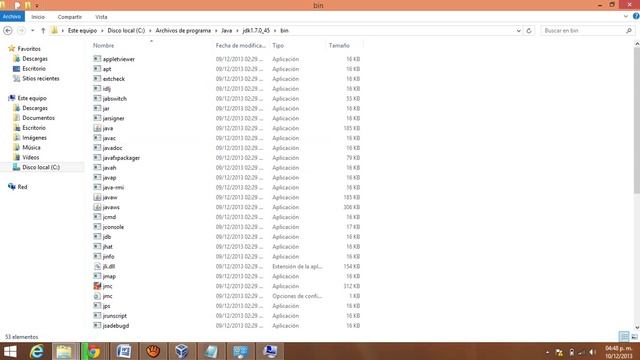The height and width of the screenshot is (360, 640).
Task: Select Red in the navigation pane
Action: 22,187
